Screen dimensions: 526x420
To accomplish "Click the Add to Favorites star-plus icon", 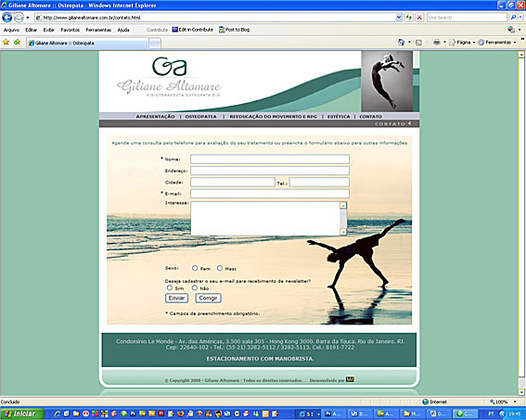I will (x=17, y=42).
